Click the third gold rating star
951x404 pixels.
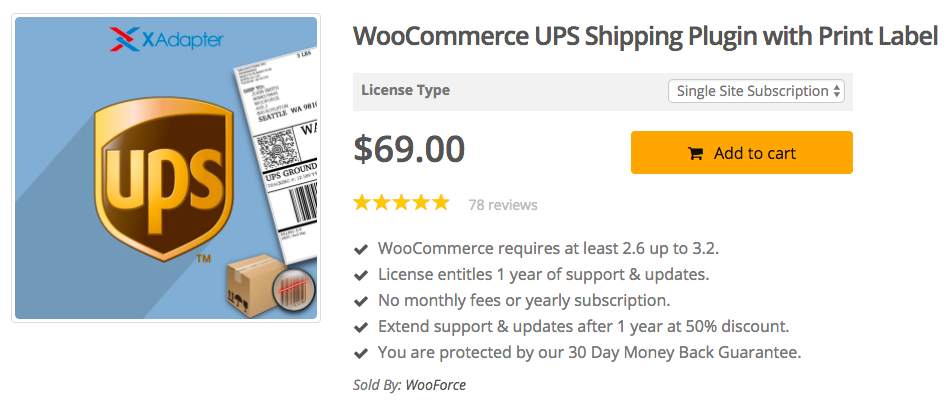coord(401,203)
